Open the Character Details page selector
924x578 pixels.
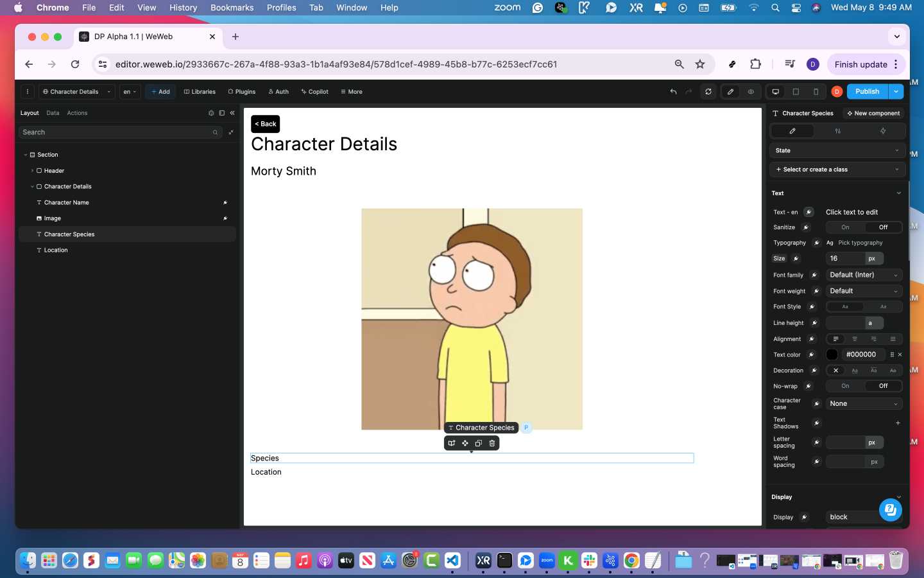(x=76, y=92)
